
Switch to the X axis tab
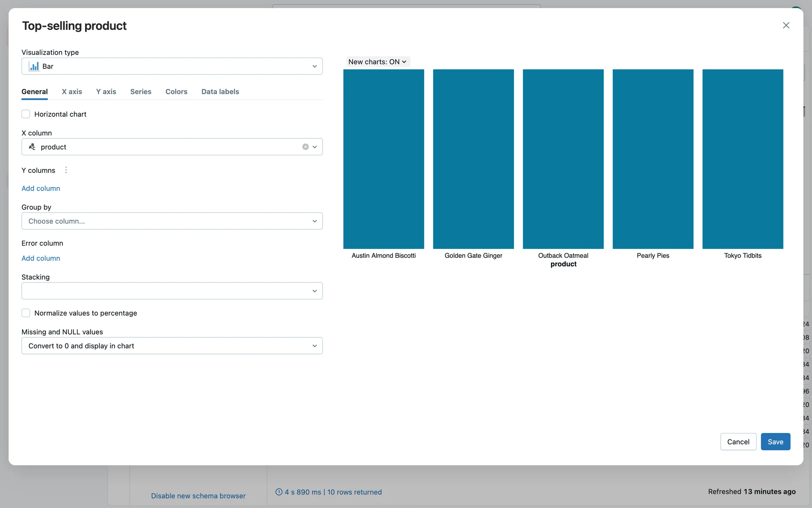72,91
